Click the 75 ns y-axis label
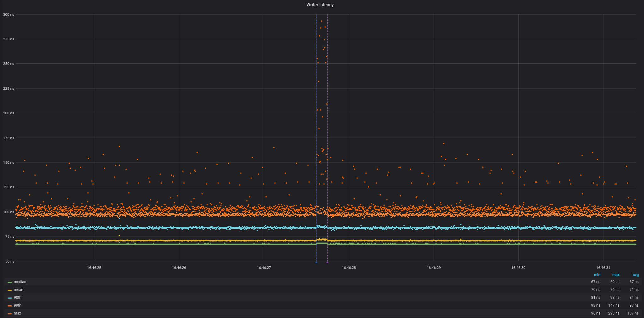Screen dimensions: 644x318 [10, 236]
